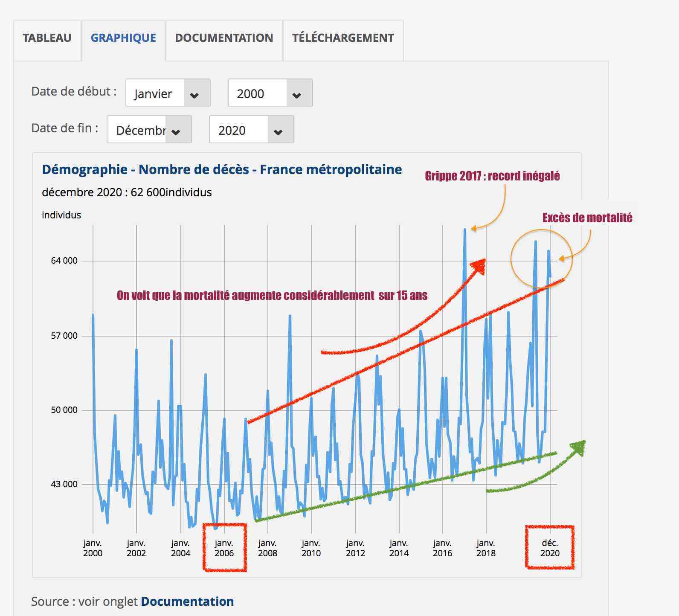The image size is (679, 616).
Task: Expand the end year dropdown showing 2020
Action: coord(252,130)
